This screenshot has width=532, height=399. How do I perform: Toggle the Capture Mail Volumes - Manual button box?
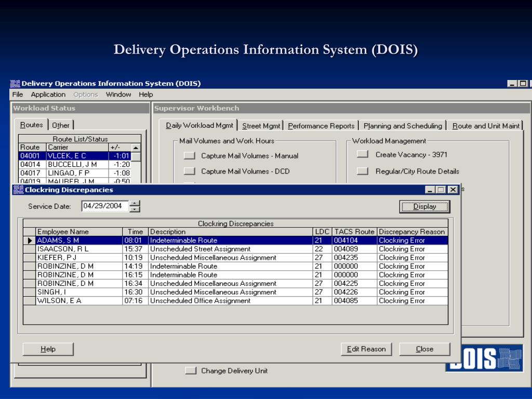point(190,156)
